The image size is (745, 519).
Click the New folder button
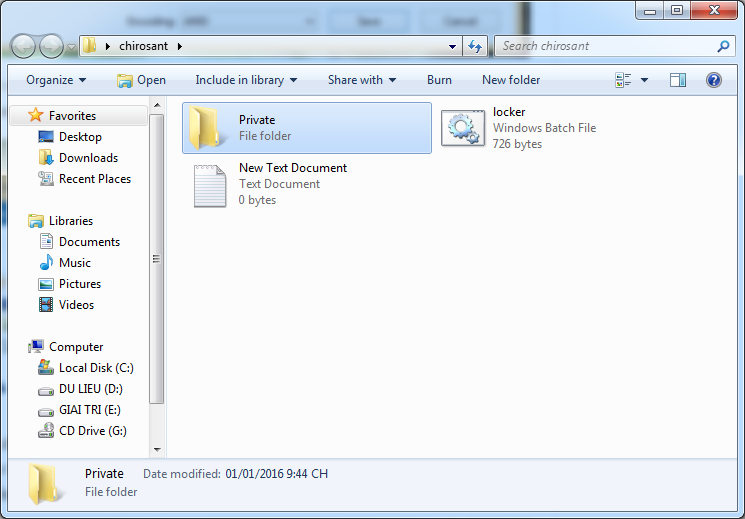coord(511,80)
